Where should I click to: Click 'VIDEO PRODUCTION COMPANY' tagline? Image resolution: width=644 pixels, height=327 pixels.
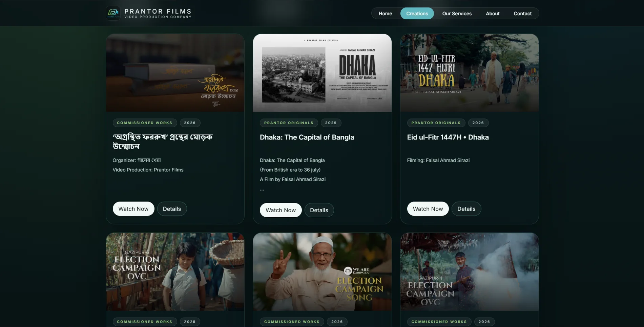coord(158,17)
